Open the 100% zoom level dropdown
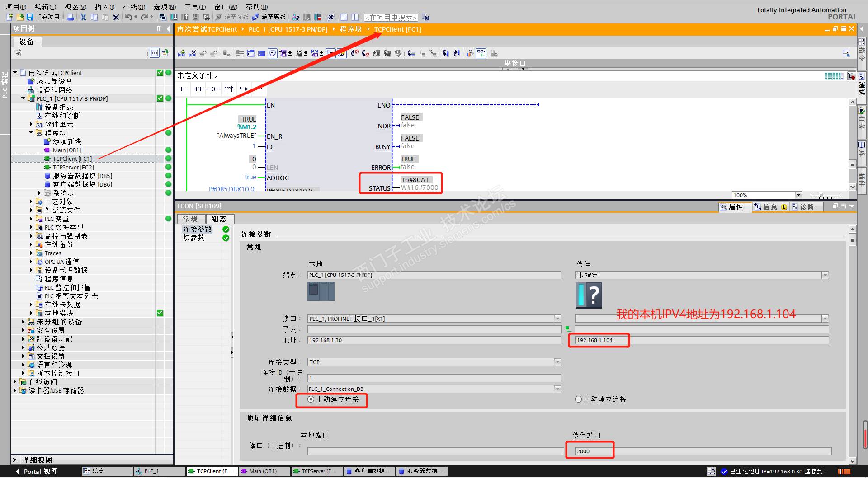Image resolution: width=868 pixels, height=478 pixels. point(798,195)
